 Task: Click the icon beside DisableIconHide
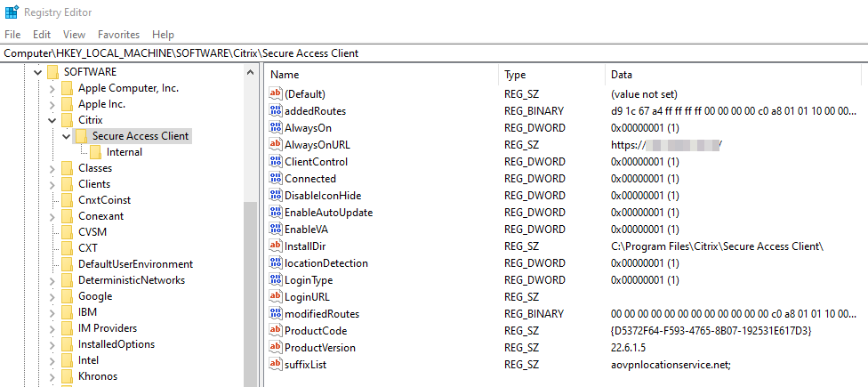[x=275, y=196]
